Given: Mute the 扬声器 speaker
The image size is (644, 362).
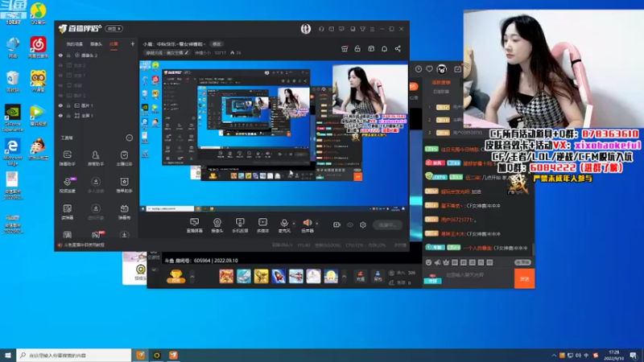Looking at the screenshot, I should [x=308, y=225].
